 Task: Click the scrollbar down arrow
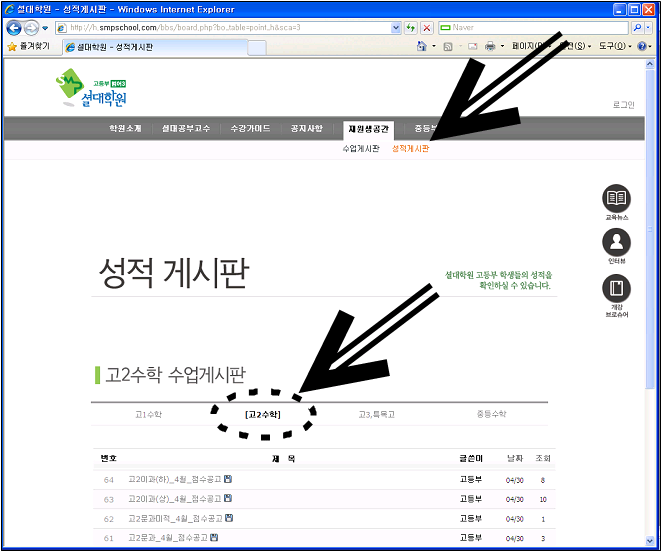(650, 541)
